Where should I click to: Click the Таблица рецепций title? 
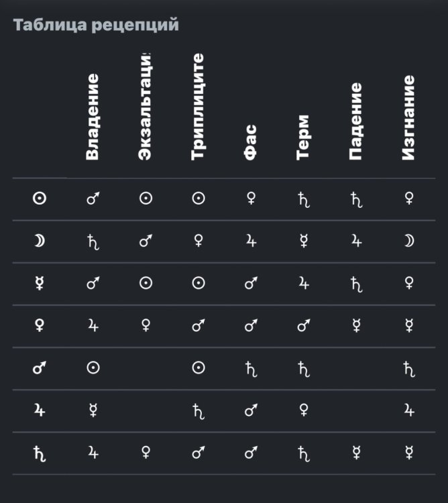pos(96,26)
